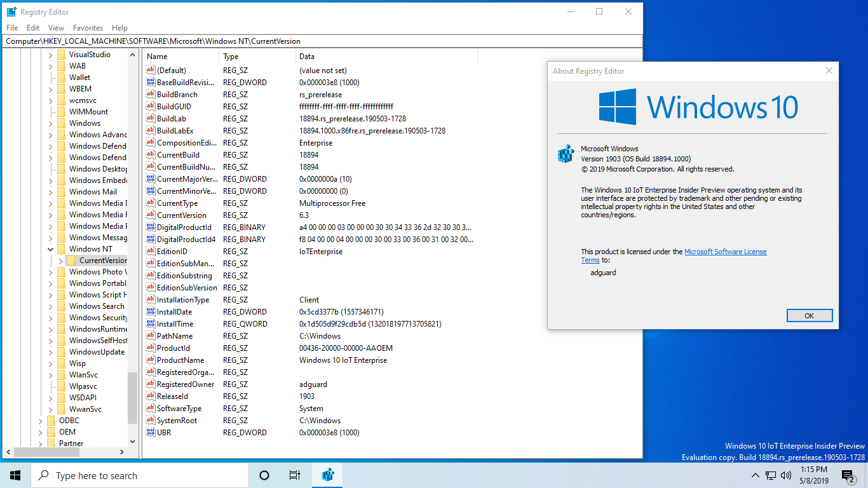Click the WindowsUpdate folder icon
Viewport: 868px width, 488px height.
pos(62,352)
